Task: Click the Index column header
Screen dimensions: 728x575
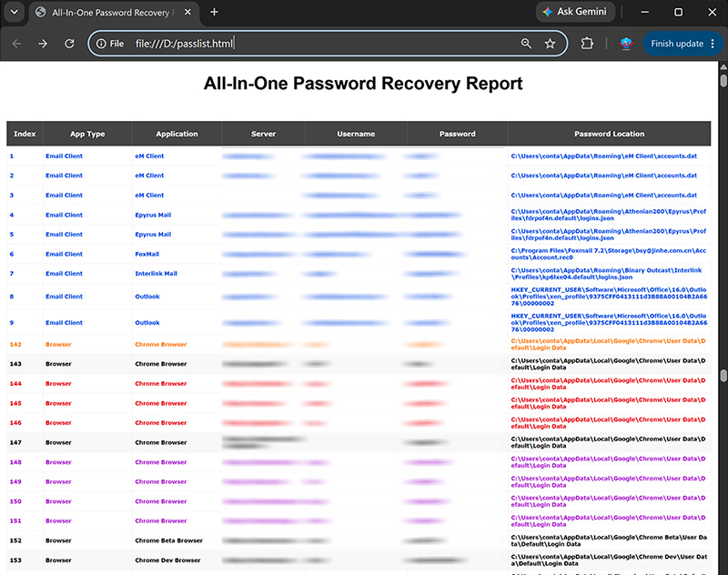Action: [x=25, y=134]
